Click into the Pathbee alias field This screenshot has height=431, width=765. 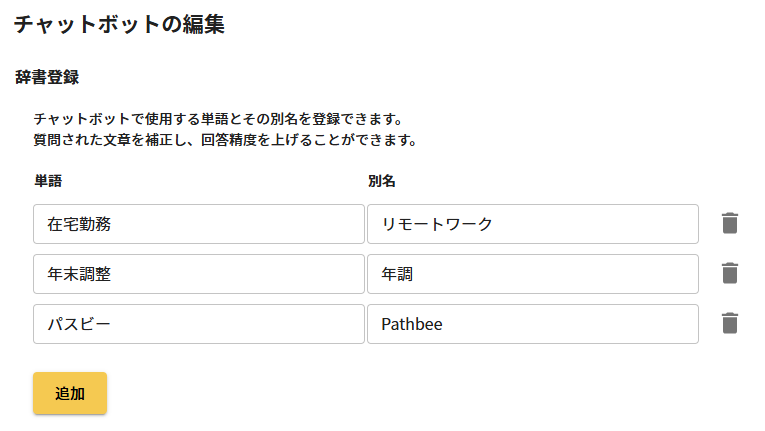[532, 324]
